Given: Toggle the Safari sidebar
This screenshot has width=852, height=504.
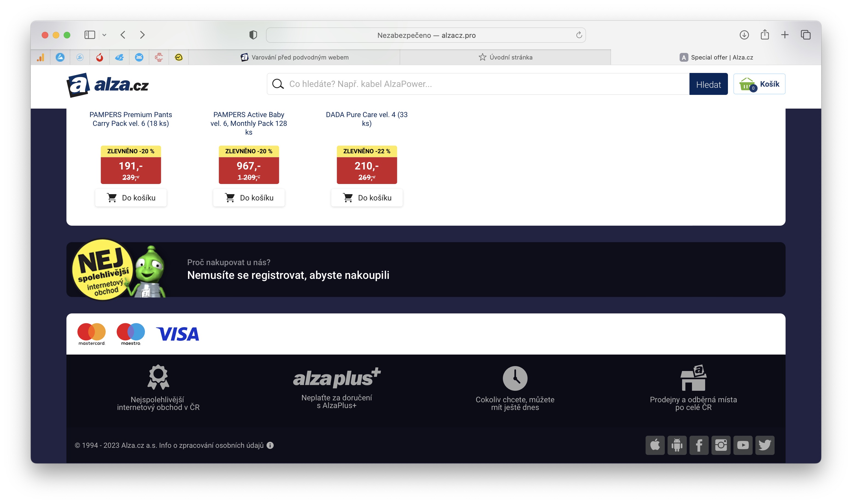Looking at the screenshot, I should (90, 35).
